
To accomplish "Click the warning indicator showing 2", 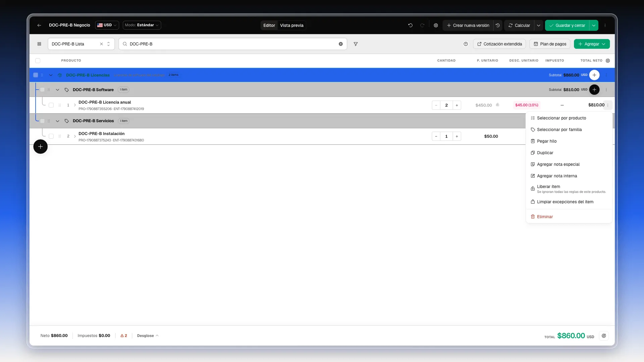I will 124,336.
